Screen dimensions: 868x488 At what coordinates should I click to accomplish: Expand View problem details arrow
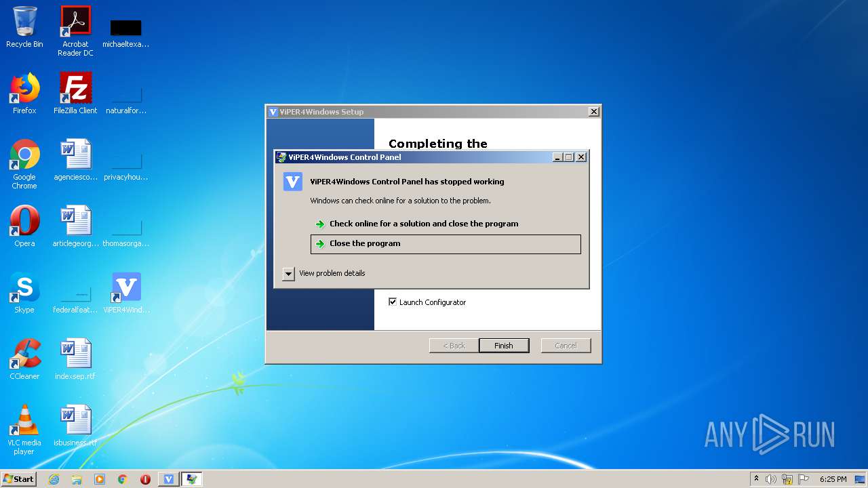288,273
